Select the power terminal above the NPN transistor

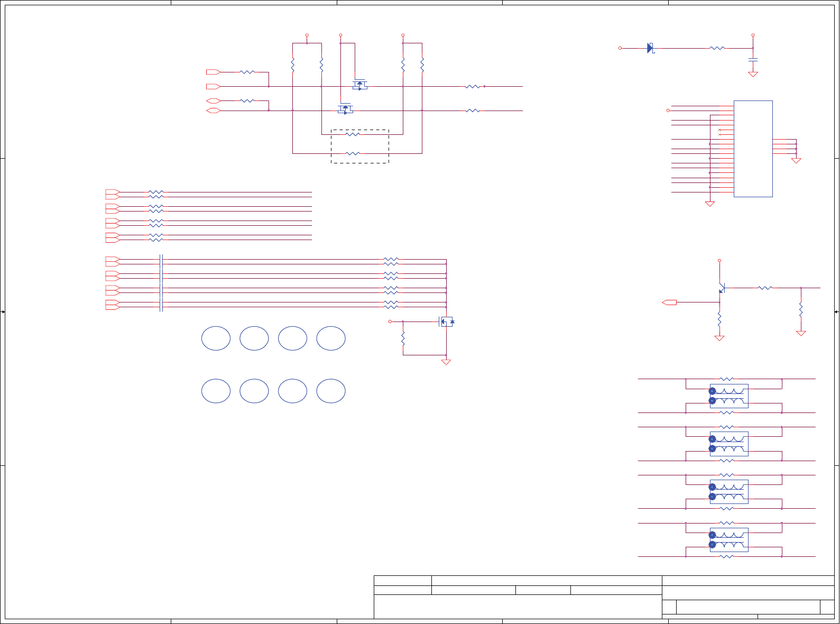click(x=719, y=261)
